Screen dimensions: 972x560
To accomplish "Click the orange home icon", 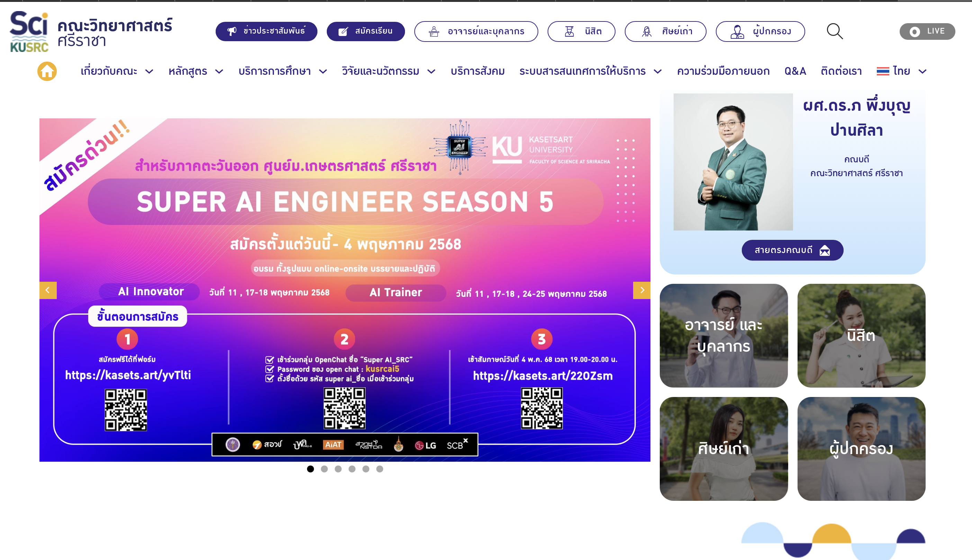I will click(x=47, y=71).
